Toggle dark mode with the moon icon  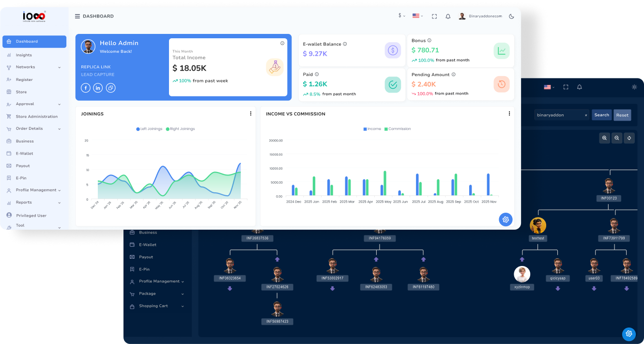(511, 16)
